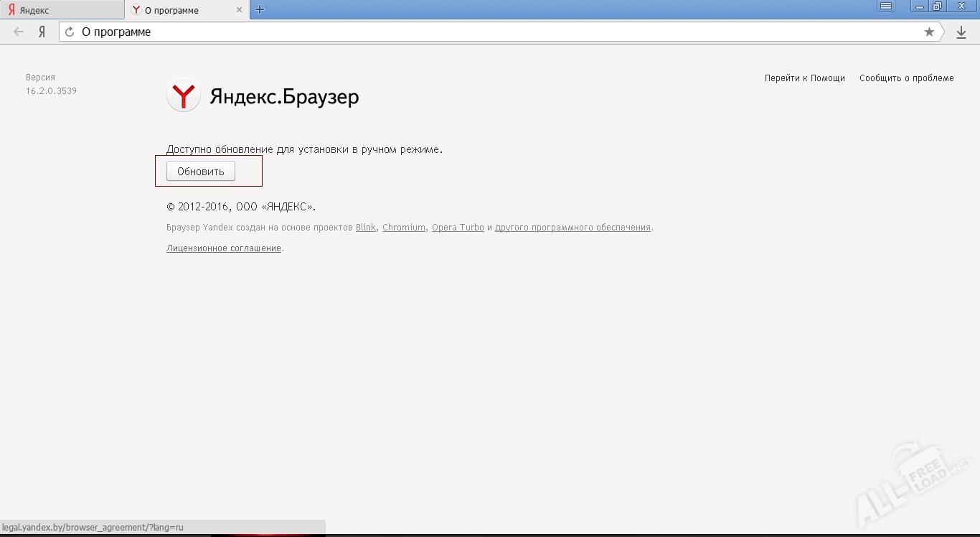The width and height of the screenshot is (980, 537).
Task: Open the 'Перейти к Помощи' link
Action: click(x=804, y=78)
